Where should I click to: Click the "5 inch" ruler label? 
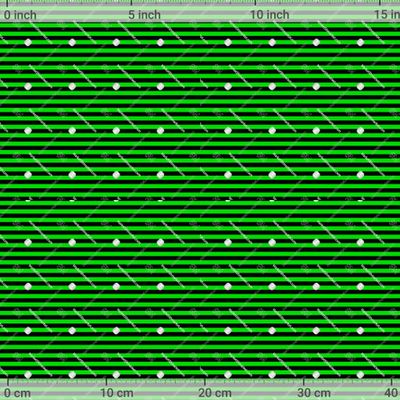[145, 15]
